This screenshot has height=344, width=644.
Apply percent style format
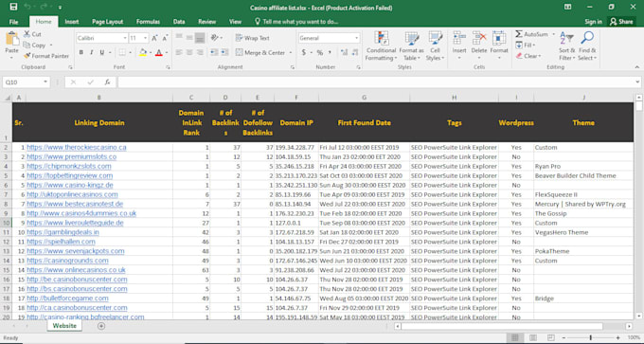pos(319,53)
